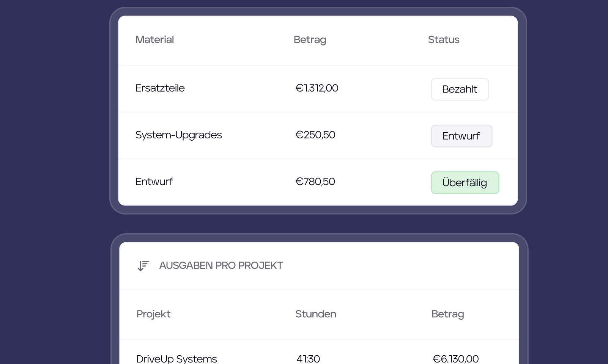Select the System-Upgrades row label
The height and width of the screenshot is (364, 608).
click(x=178, y=135)
